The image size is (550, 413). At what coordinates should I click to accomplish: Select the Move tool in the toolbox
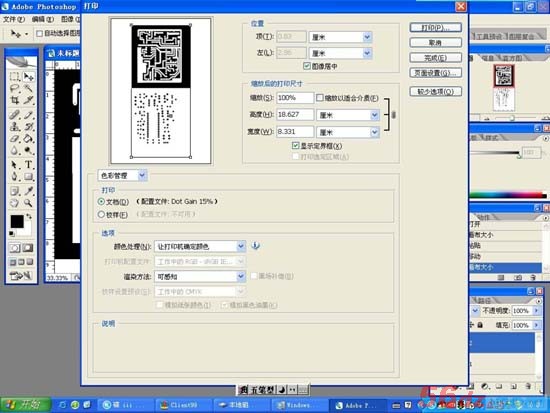click(x=28, y=76)
